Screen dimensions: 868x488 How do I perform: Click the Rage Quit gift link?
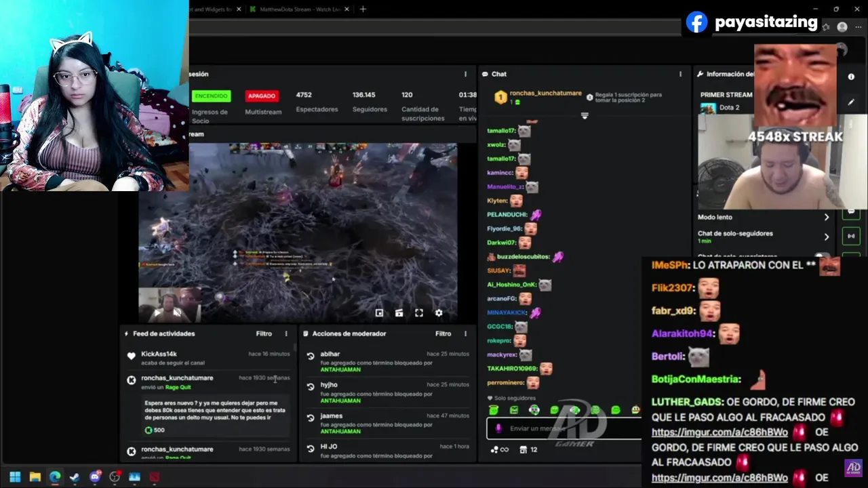coord(178,387)
